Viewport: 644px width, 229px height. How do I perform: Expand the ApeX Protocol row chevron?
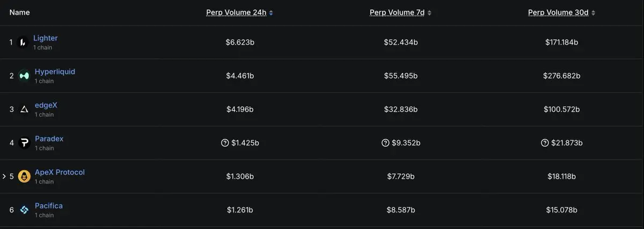click(4, 176)
